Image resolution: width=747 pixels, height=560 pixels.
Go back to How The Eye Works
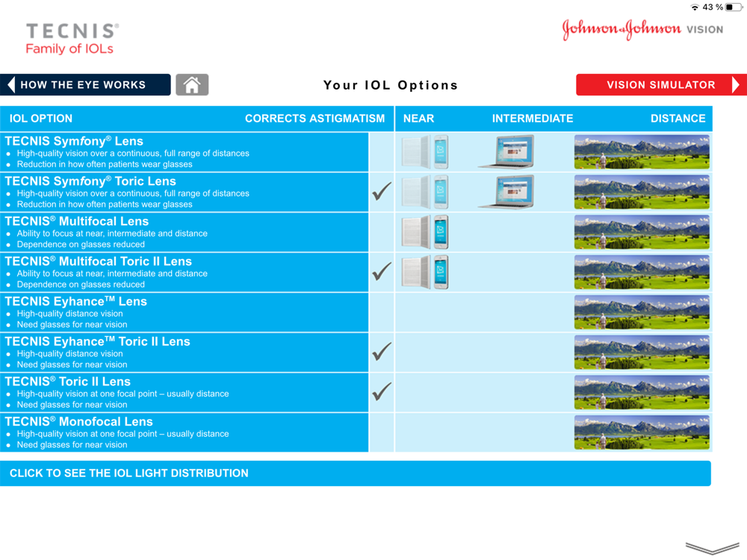pyautogui.click(x=85, y=85)
